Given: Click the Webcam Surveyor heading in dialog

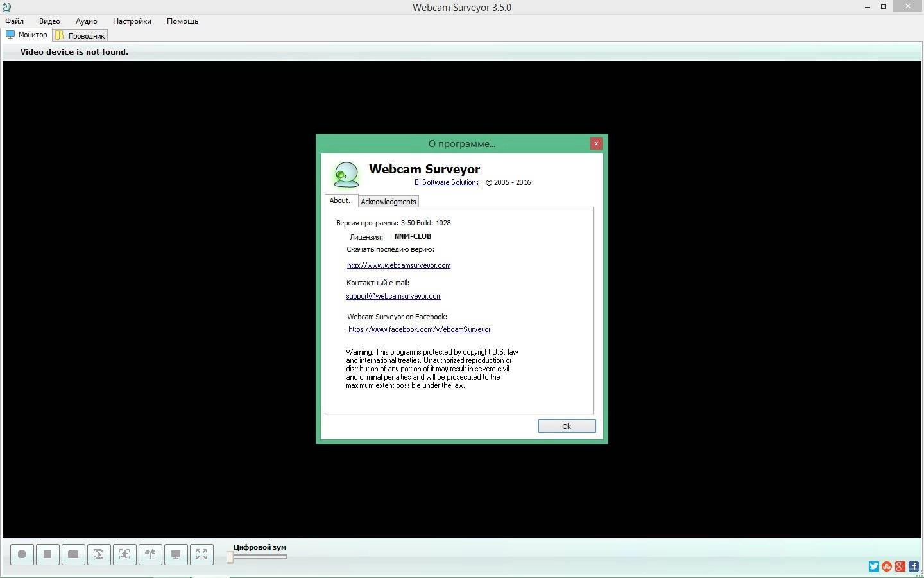Looking at the screenshot, I should pyautogui.click(x=425, y=169).
